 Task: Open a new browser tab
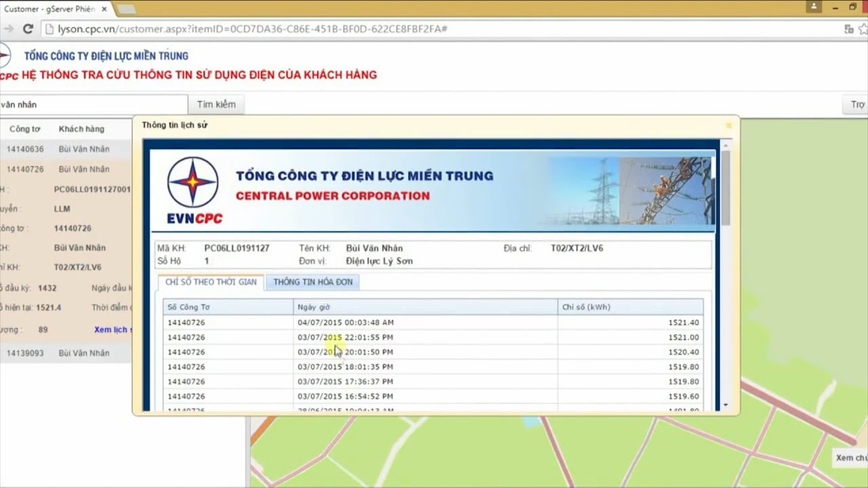[x=127, y=9]
